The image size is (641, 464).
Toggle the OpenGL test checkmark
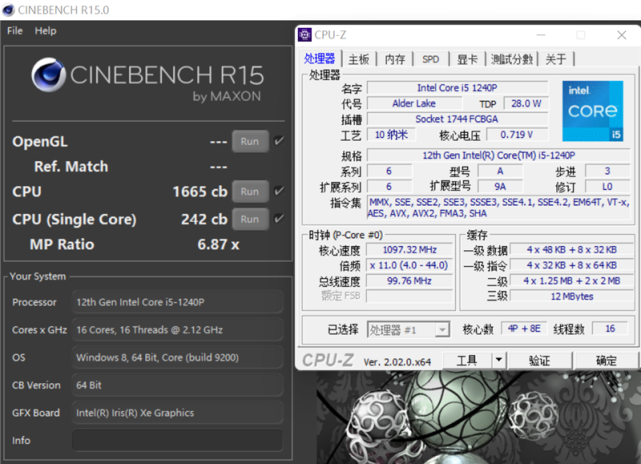coord(279,141)
